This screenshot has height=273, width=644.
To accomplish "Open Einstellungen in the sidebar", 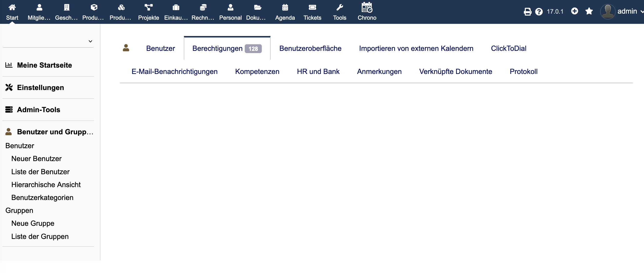I will point(40,88).
